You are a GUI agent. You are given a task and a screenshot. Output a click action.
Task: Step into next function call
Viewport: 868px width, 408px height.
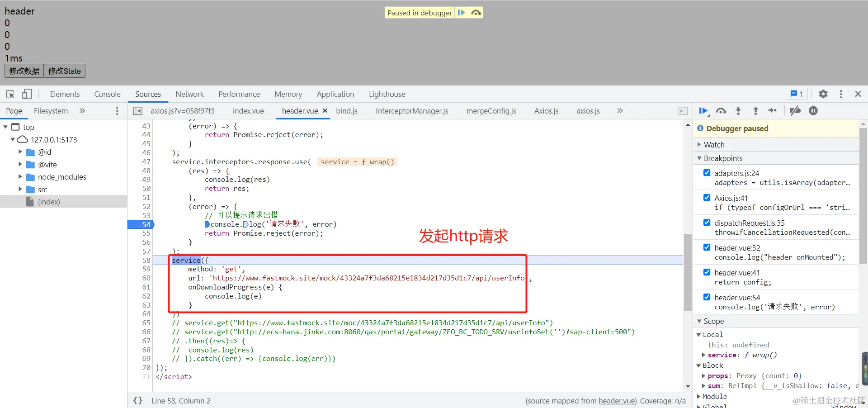738,111
